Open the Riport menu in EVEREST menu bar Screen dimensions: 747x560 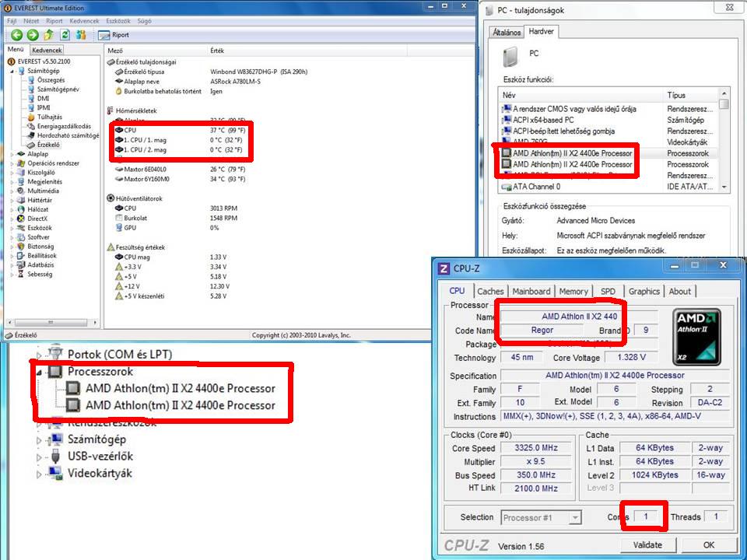54,21
